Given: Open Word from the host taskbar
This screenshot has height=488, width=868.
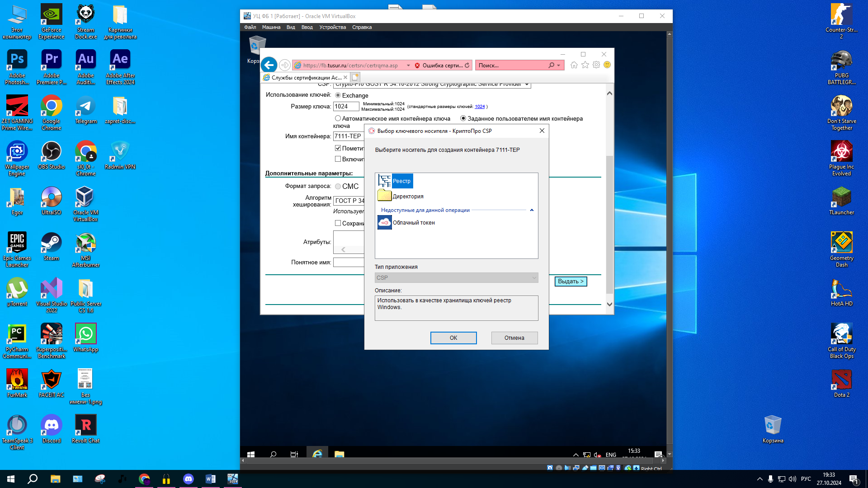Looking at the screenshot, I should pyautogui.click(x=210, y=479).
